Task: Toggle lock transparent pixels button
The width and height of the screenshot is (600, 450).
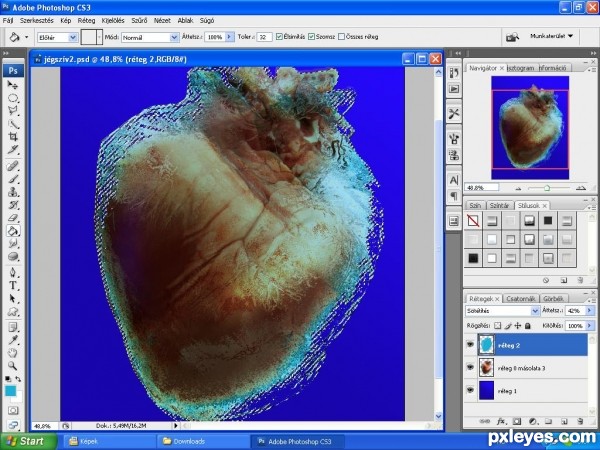Action: click(497, 326)
